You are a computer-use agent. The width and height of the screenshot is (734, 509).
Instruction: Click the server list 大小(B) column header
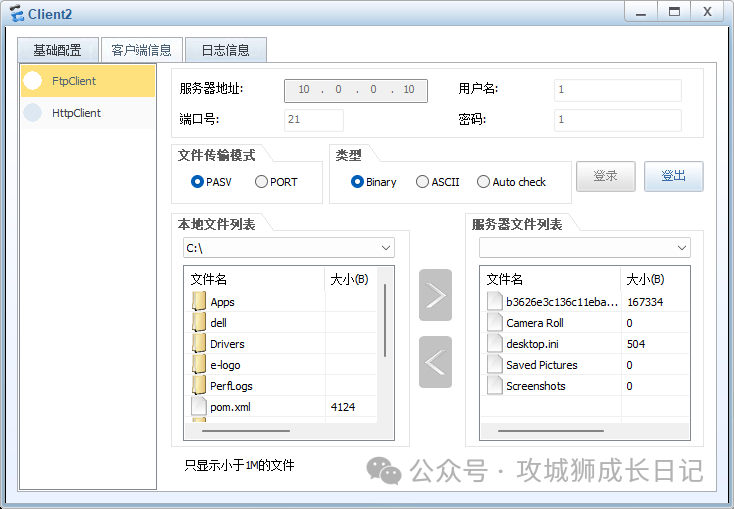coord(655,279)
